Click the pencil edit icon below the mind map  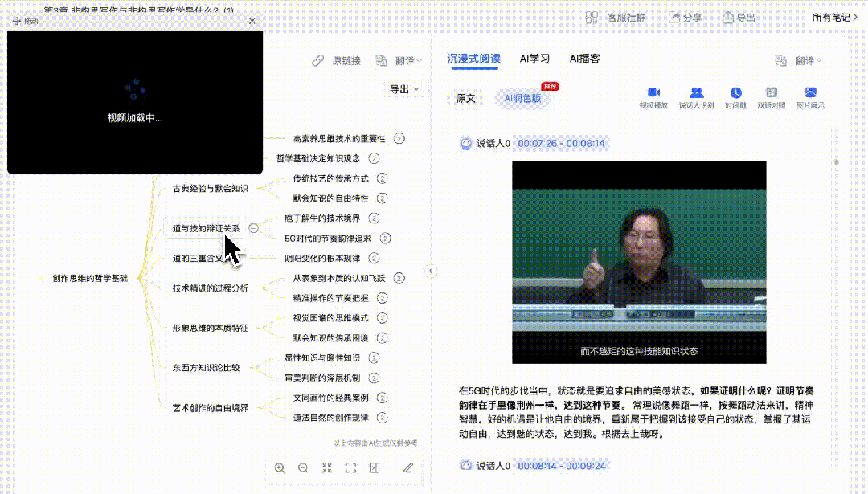(x=407, y=467)
